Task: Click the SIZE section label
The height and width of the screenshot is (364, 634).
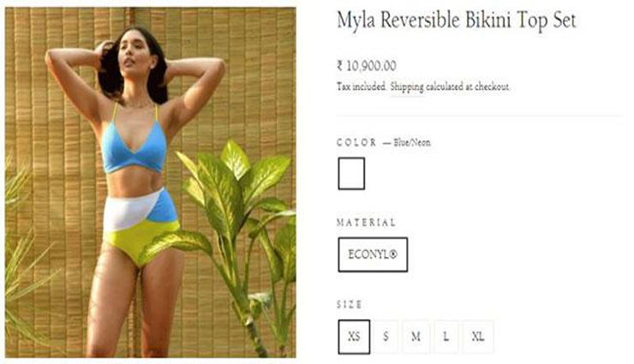Action: coord(350,305)
